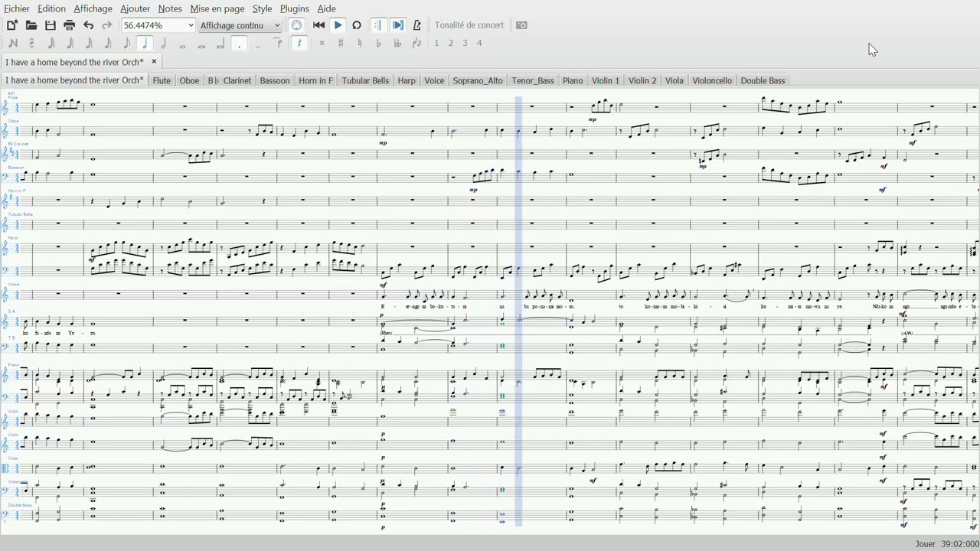This screenshot has width=980, height=551.
Task: Redo the last undone action
Action: pyautogui.click(x=107, y=25)
